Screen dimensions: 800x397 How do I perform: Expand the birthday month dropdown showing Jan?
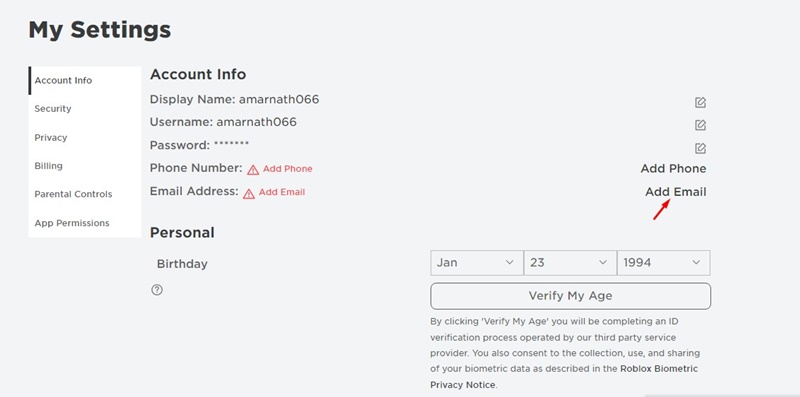477,263
